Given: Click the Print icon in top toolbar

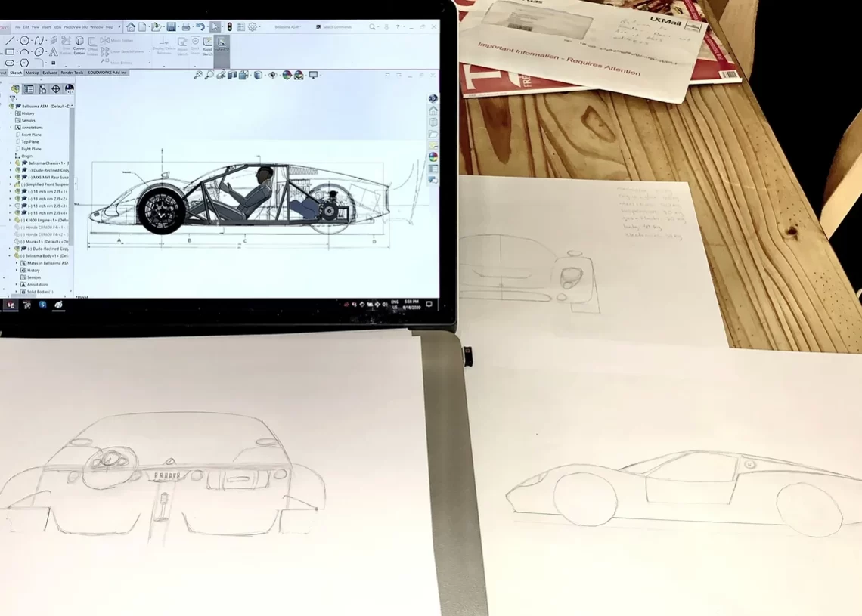Looking at the screenshot, I should [x=186, y=27].
